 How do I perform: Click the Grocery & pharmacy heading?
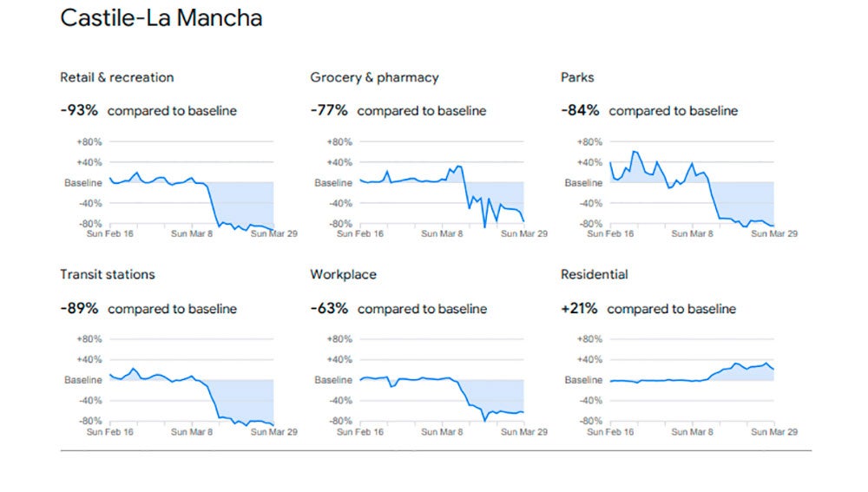(374, 77)
